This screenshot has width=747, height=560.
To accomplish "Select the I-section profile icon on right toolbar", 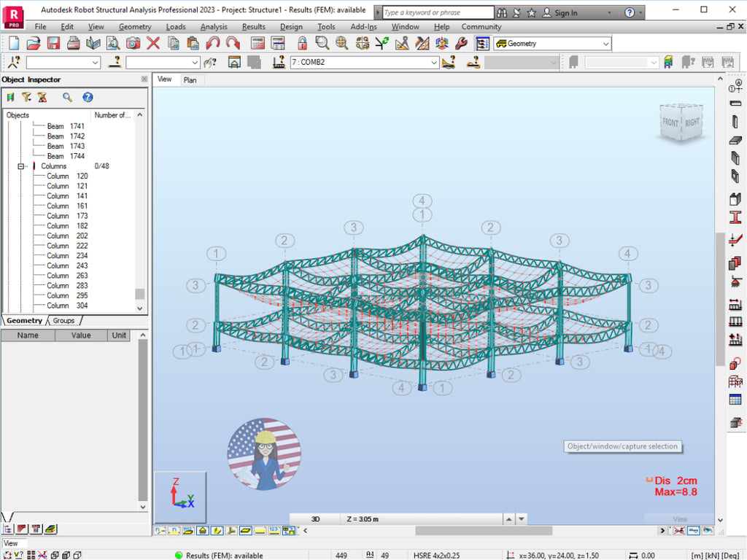I will (x=735, y=216).
